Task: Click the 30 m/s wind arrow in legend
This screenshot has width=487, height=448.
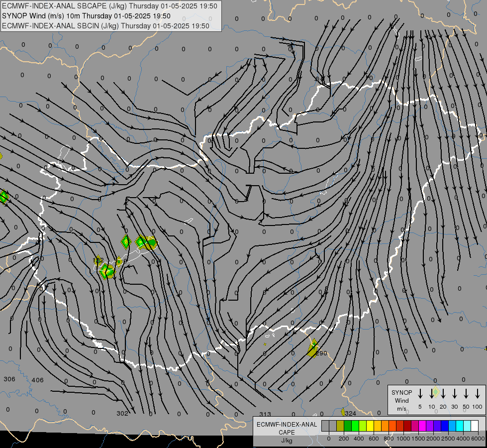Action: 455,393
